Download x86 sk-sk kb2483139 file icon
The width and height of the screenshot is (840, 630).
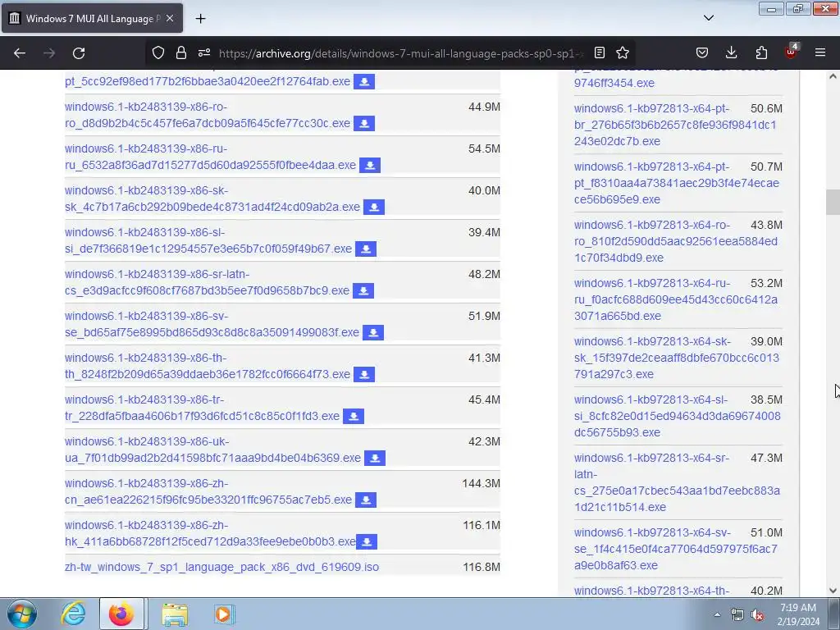pos(374,207)
